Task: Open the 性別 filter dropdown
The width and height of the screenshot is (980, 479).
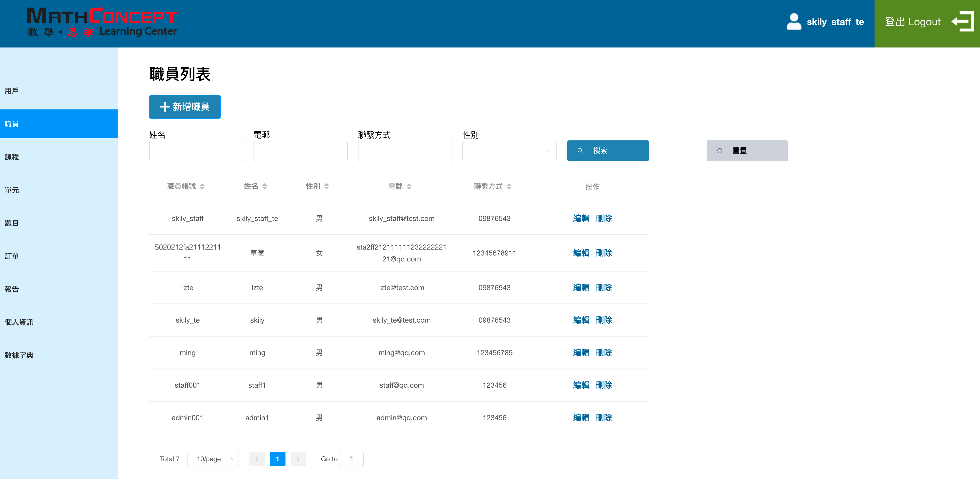Action: pyautogui.click(x=509, y=151)
